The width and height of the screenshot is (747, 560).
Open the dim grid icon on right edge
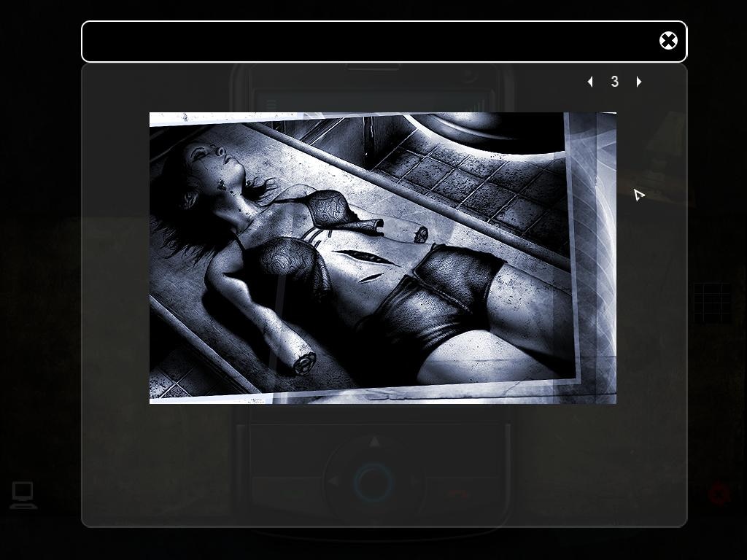click(x=712, y=303)
